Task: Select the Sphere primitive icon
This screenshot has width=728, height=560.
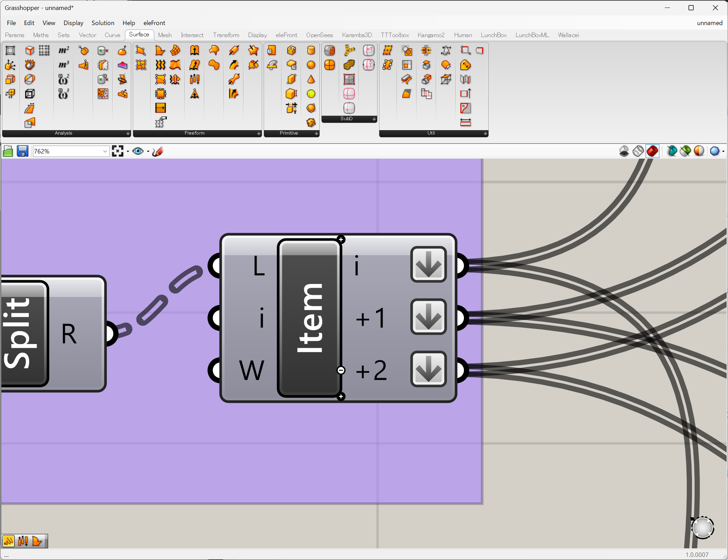Action: coord(311,65)
